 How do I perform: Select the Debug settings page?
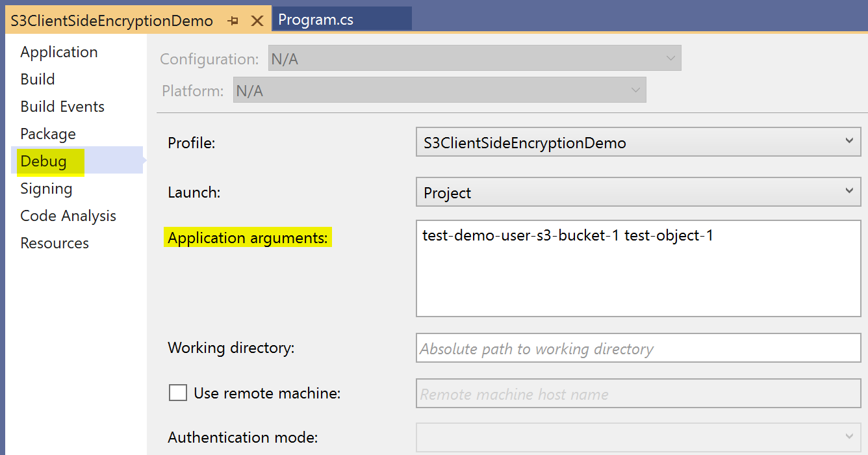pyautogui.click(x=44, y=161)
